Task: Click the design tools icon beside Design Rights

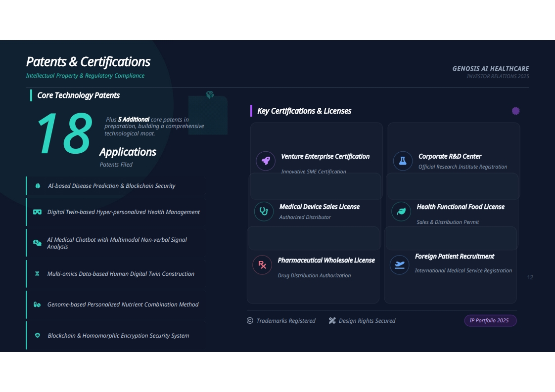Action: [332, 320]
